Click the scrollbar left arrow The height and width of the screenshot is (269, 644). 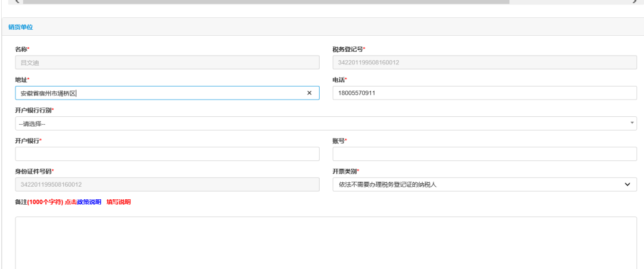tap(16, 2)
